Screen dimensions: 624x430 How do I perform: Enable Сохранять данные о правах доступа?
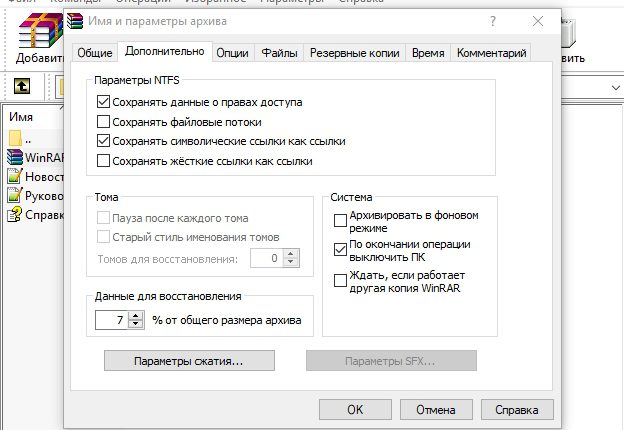point(103,102)
